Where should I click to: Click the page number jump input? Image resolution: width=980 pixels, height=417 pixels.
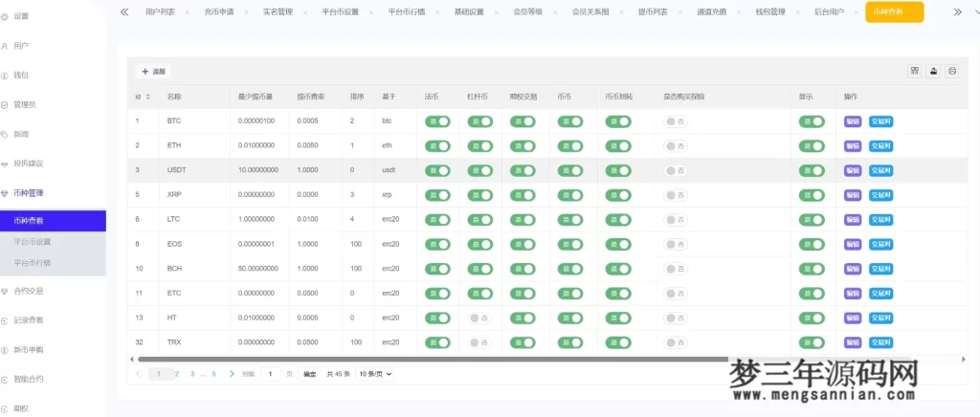[270, 374]
